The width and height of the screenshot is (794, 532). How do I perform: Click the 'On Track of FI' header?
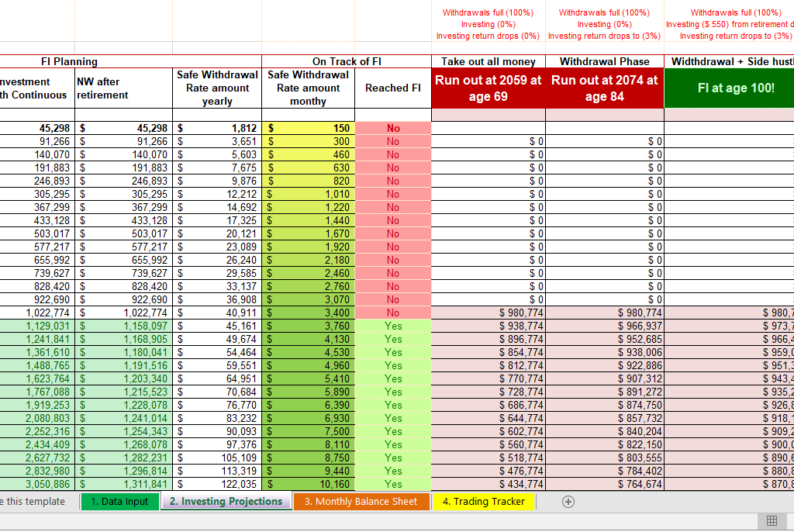[x=347, y=62]
